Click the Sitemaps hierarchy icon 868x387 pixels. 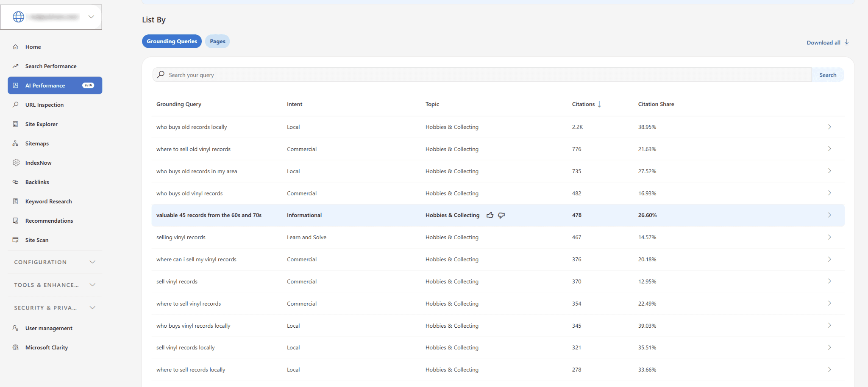[x=16, y=144]
